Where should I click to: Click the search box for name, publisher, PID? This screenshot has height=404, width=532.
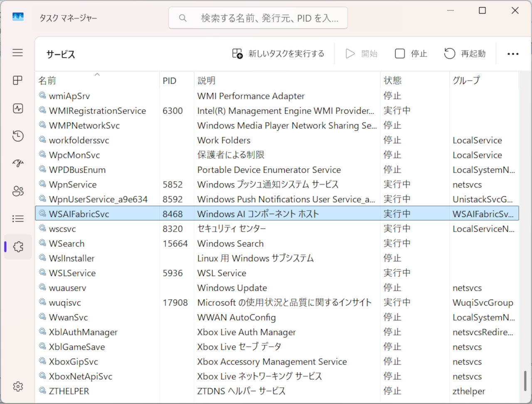pyautogui.click(x=258, y=18)
